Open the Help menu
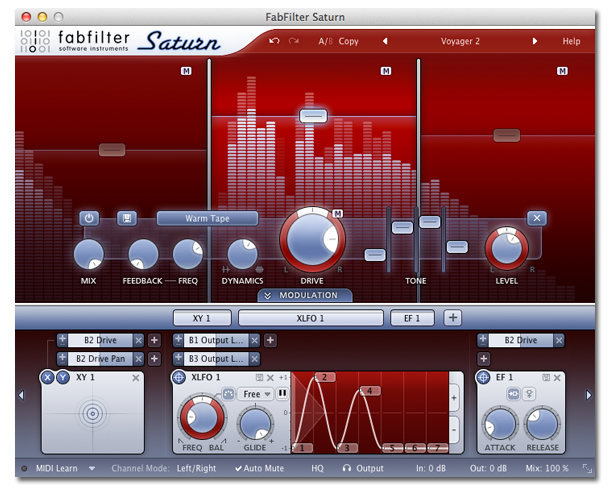This screenshot has width=610, height=491. 571,41
